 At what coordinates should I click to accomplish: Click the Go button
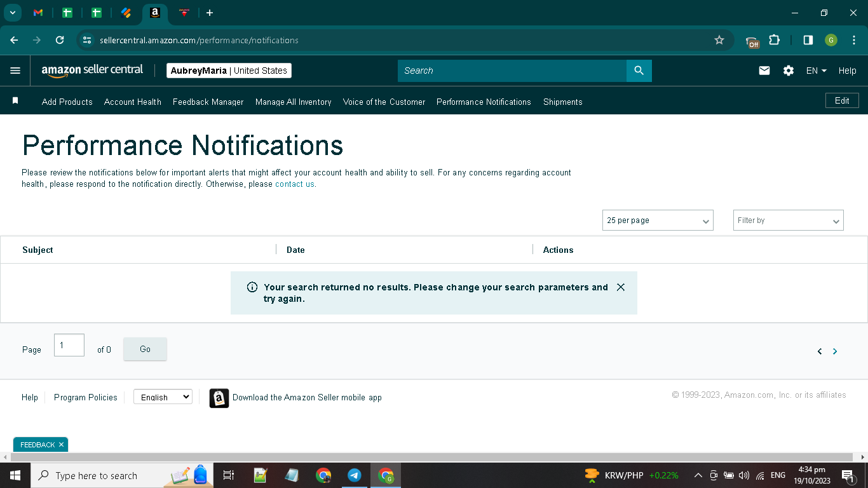pyautogui.click(x=145, y=349)
